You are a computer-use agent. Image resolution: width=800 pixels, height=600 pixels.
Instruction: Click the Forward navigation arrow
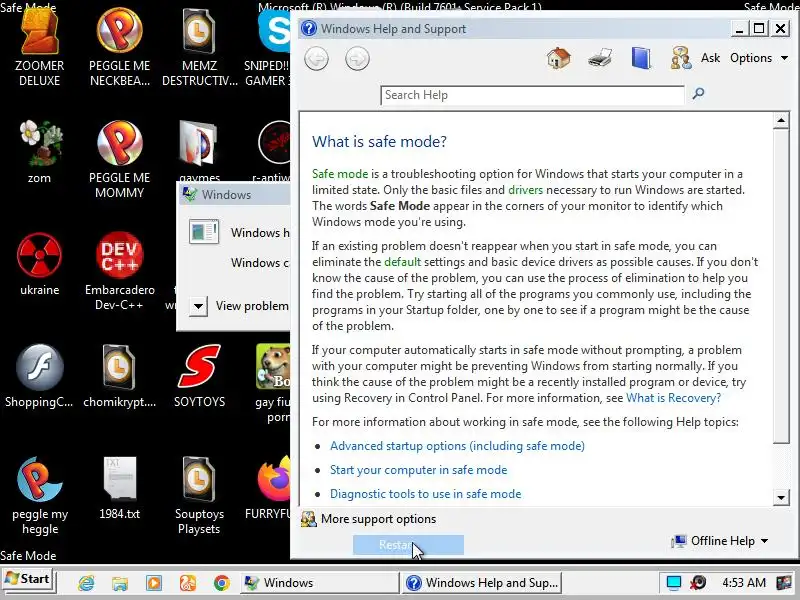click(357, 59)
